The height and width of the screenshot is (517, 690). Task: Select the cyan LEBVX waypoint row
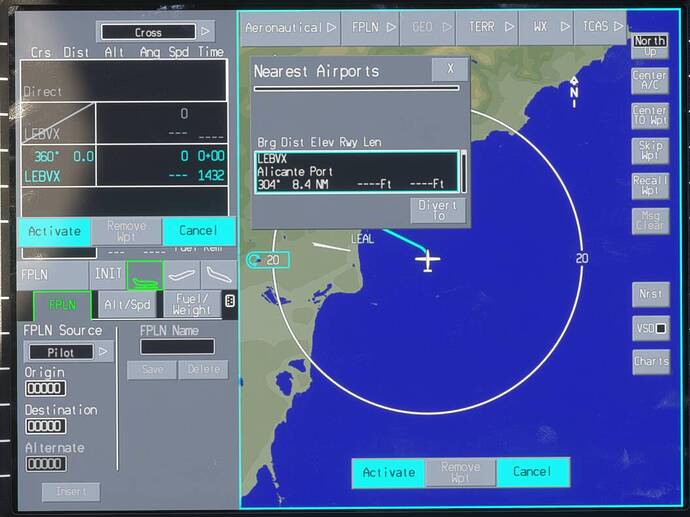(124, 165)
